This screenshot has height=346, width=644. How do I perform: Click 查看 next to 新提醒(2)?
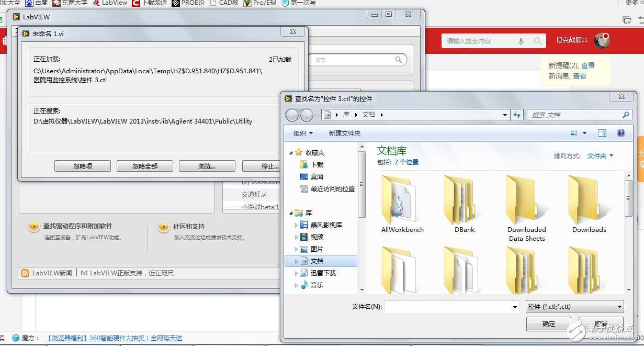(x=587, y=65)
